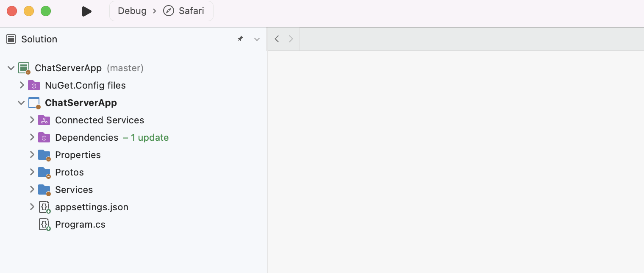
Task: Click the Run play button
Action: 87,11
